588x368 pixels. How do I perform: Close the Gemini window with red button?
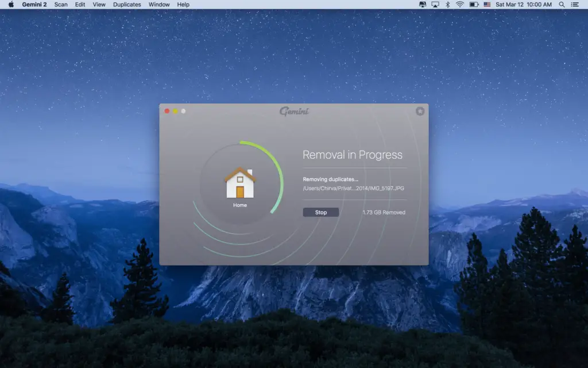[167, 111]
